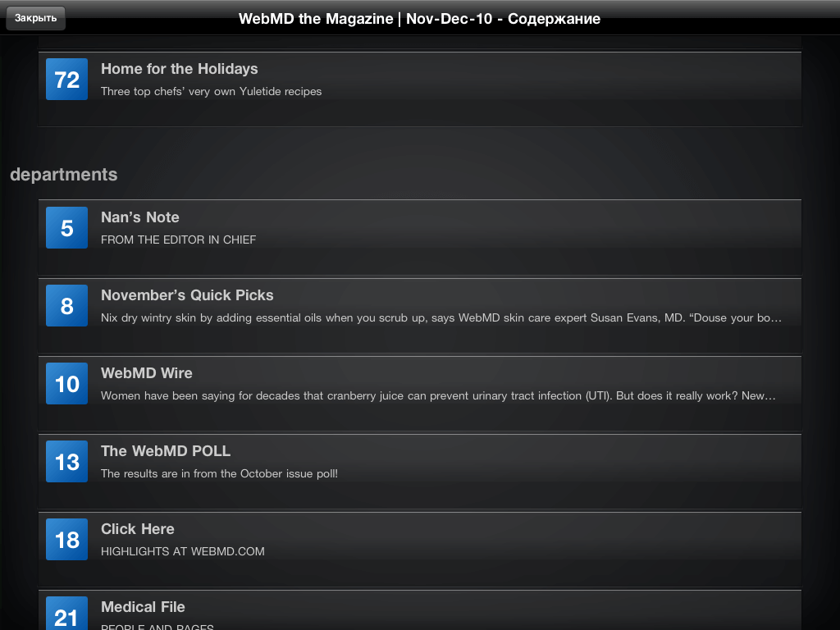Select 'The results are in' poll description
The height and width of the screenshot is (630, 840).
220,473
